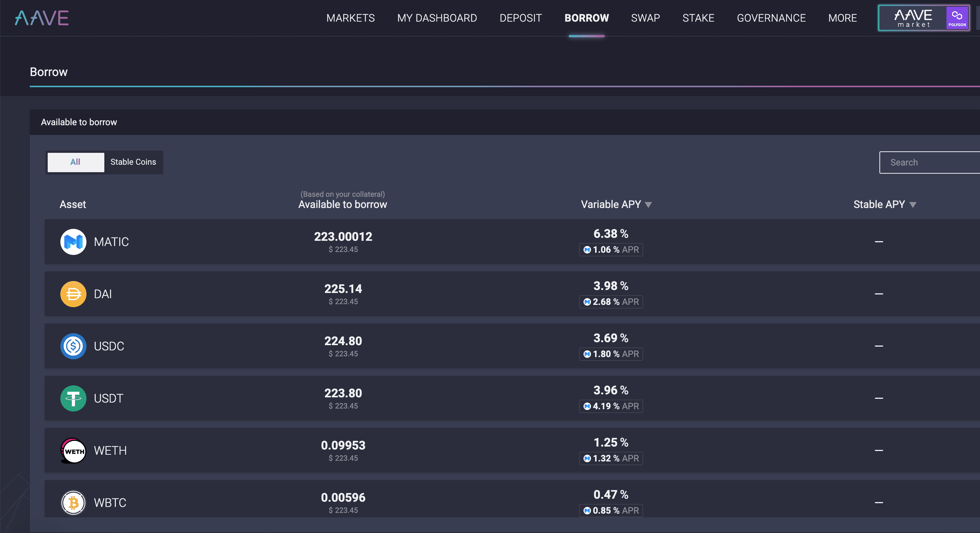Open the AAVE market selector

pos(924,18)
